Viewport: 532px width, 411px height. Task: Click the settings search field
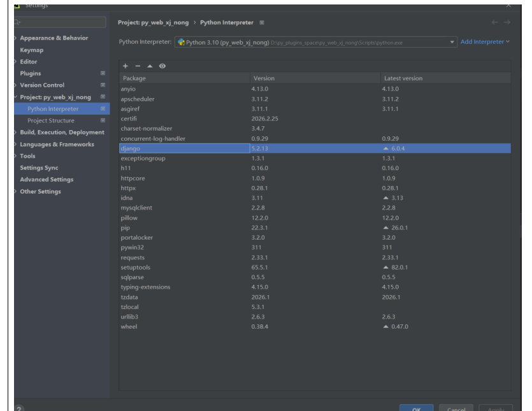click(60, 22)
